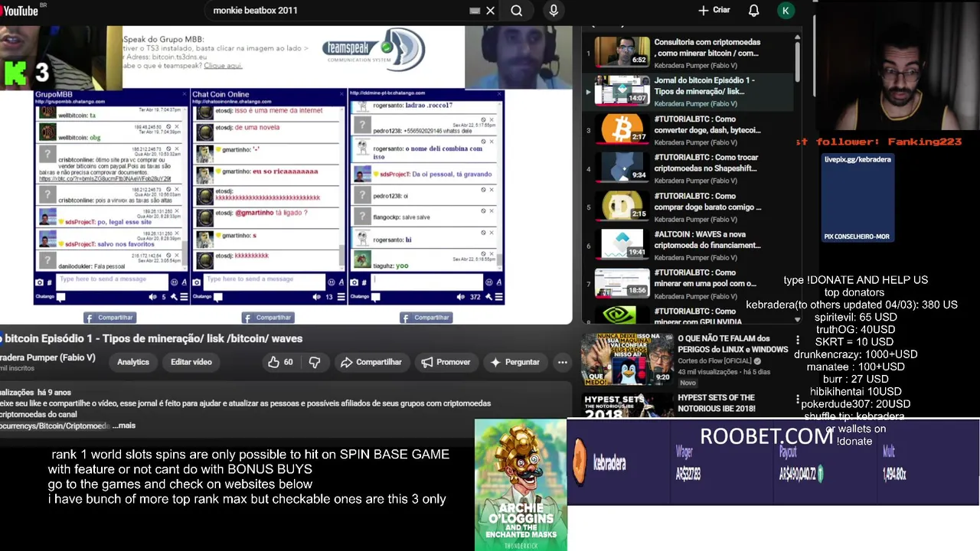Clear the search query with the X
Viewport: 980px width, 551px height.
[491, 11]
